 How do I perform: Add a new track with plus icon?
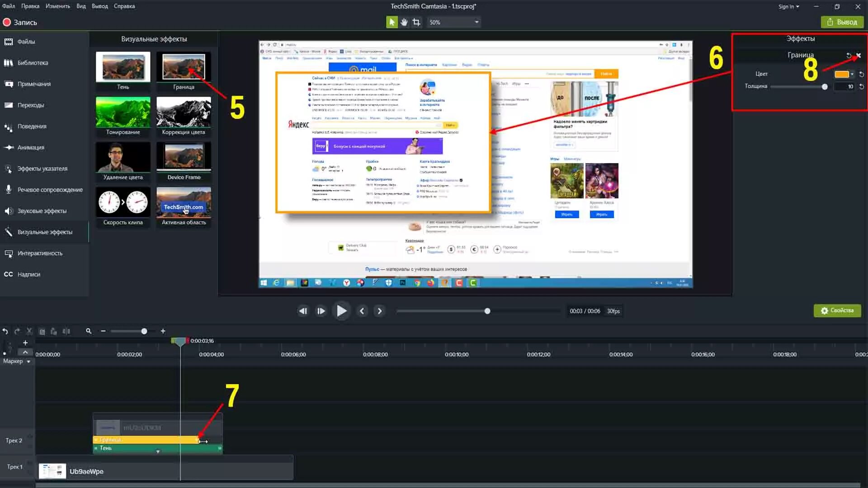click(25, 343)
